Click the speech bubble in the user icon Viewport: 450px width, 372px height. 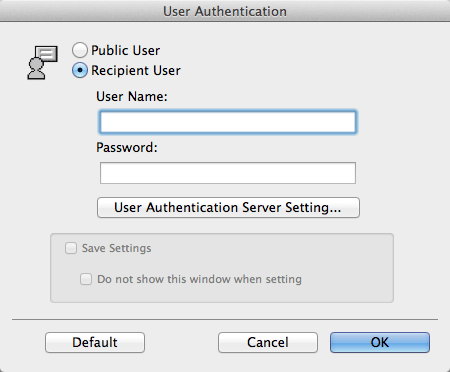pyautogui.click(x=47, y=53)
